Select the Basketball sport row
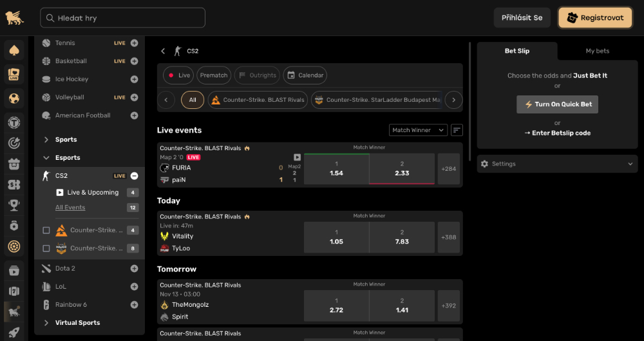Image resolution: width=644 pixels, height=341 pixels. click(90, 61)
